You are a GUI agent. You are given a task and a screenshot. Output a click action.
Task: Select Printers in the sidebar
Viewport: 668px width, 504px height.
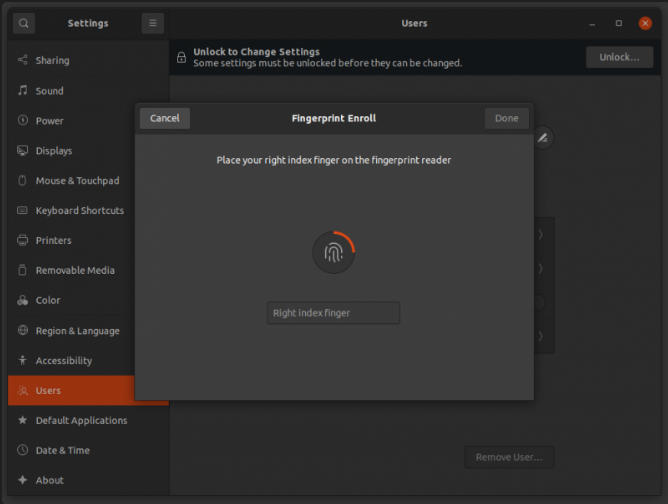[x=71, y=240]
